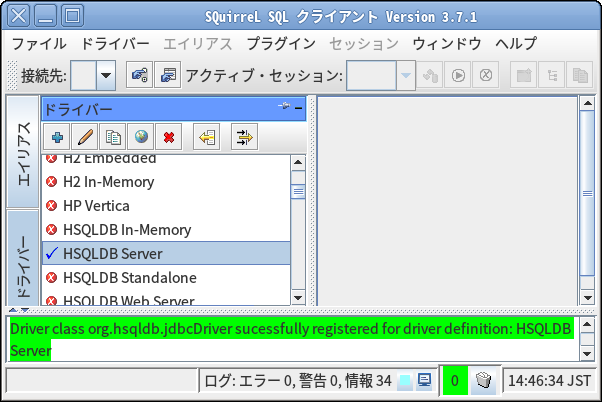This screenshot has width=602, height=402.
Task: Click the garbage collection trash icon
Action: tap(483, 380)
